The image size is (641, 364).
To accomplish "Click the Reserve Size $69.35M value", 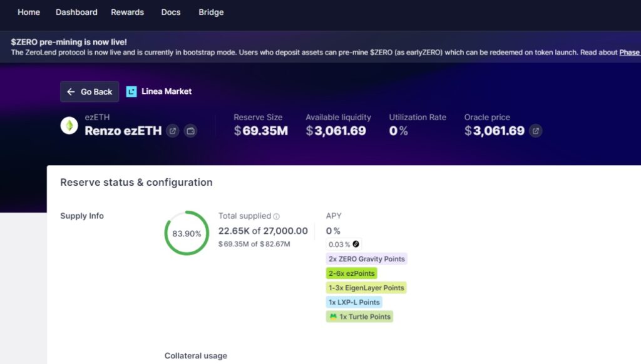I will [x=261, y=131].
